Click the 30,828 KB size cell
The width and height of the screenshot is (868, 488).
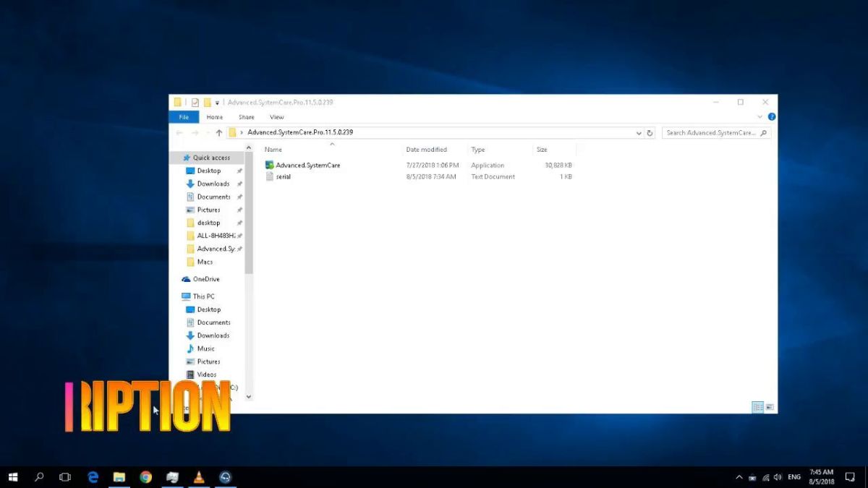pyautogui.click(x=558, y=166)
